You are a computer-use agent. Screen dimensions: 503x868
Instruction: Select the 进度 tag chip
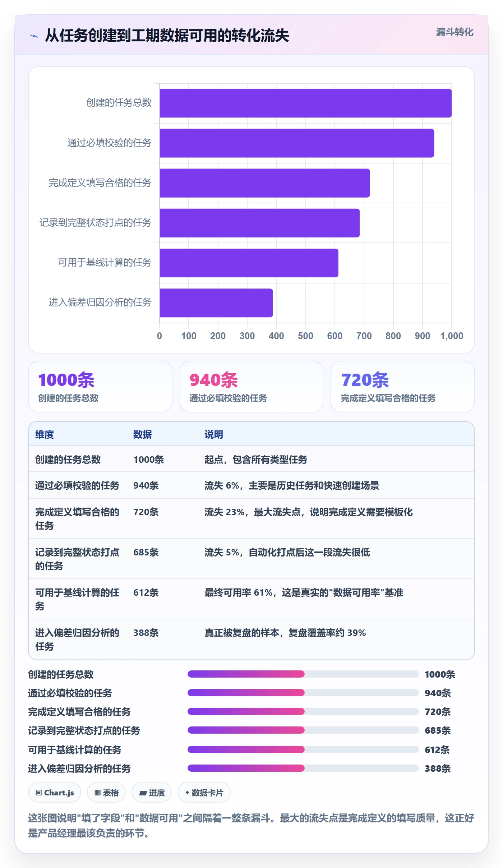click(x=152, y=793)
